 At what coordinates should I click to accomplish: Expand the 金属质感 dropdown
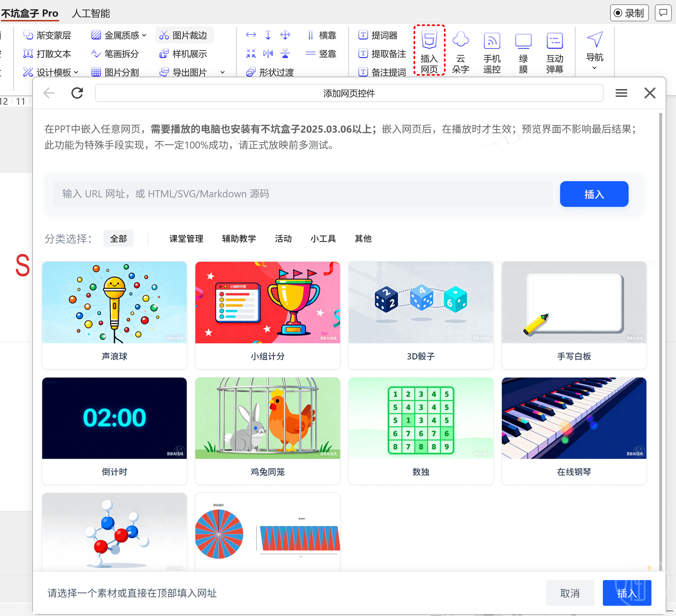click(144, 35)
